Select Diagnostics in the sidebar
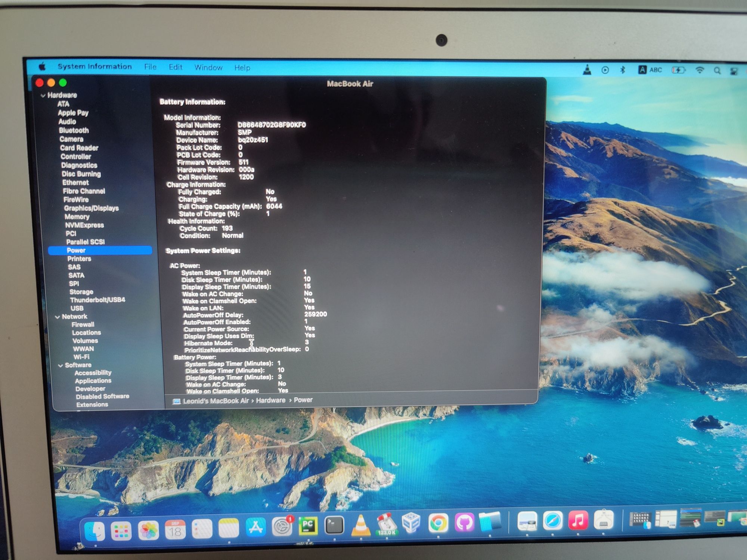This screenshot has height=560, width=747. (x=79, y=165)
